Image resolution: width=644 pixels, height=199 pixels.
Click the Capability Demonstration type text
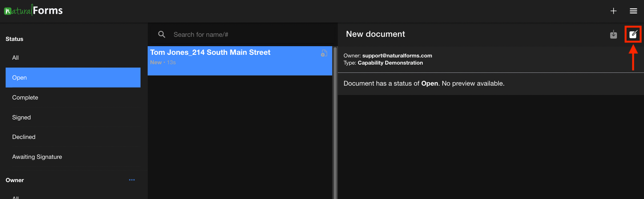click(x=390, y=63)
